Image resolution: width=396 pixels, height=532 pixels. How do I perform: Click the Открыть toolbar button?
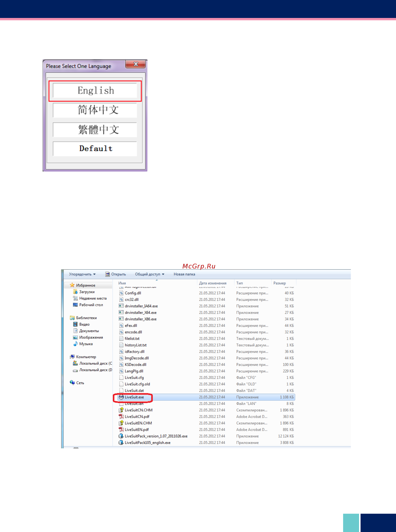116,274
